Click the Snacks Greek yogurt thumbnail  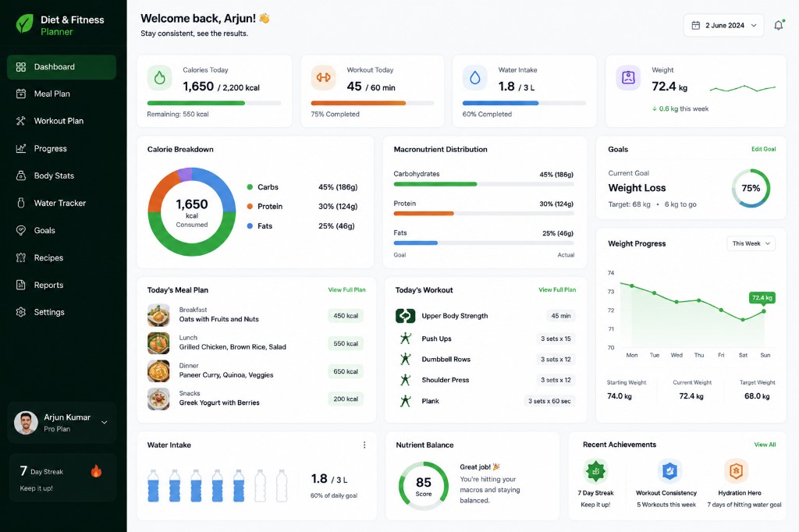(158, 399)
